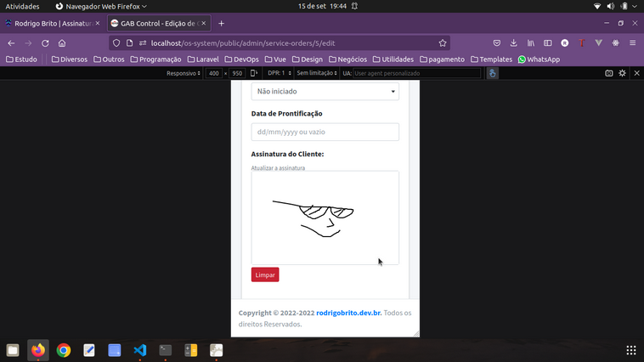
Task: Click the 'Data de Prontificação' date field
Action: pyautogui.click(x=325, y=132)
